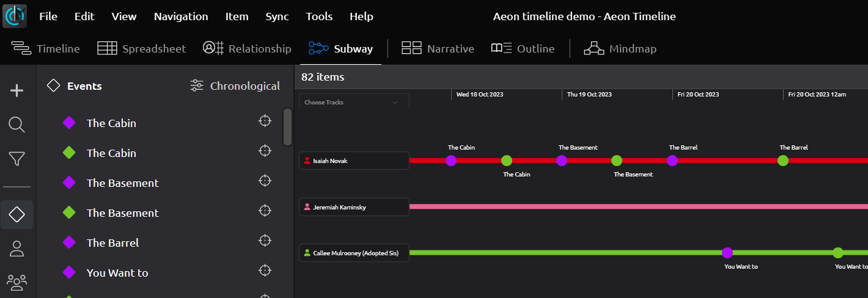Click purple The Cabin node on red line
This screenshot has width=868, height=298.
tap(451, 161)
